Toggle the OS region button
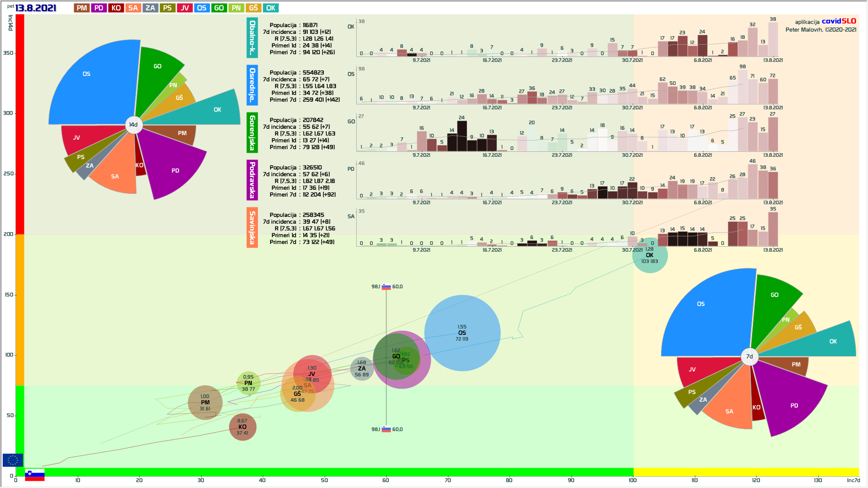868x488 pixels. 202,8
